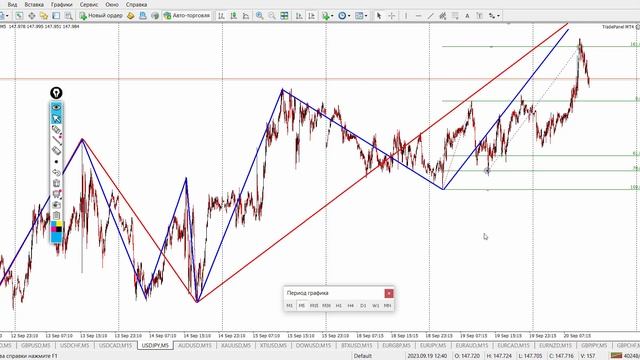This screenshot has width=640, height=360.
Task: Switch chart to candlesticks icon
Action: click(x=233, y=16)
